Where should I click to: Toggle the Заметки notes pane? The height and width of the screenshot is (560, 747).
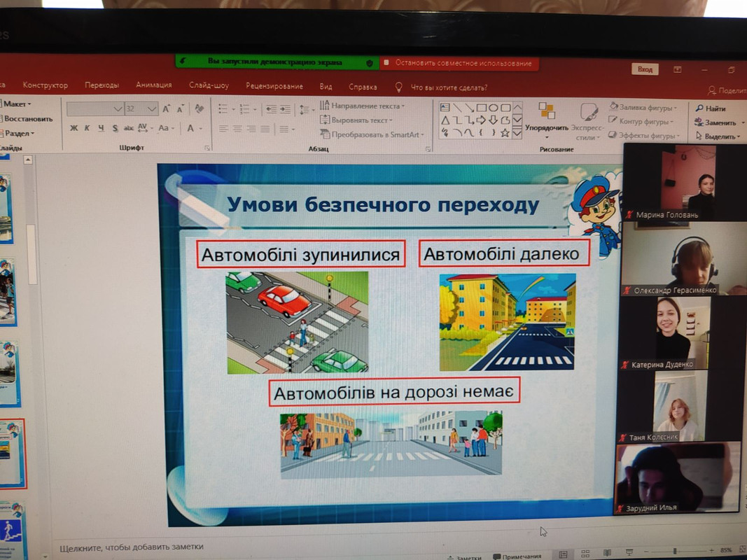tap(464, 557)
